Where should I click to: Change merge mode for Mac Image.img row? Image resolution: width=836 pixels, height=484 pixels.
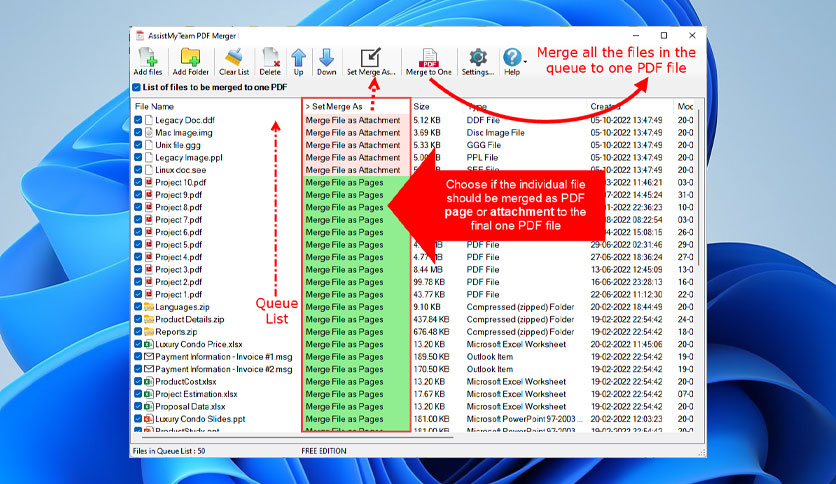point(353,132)
